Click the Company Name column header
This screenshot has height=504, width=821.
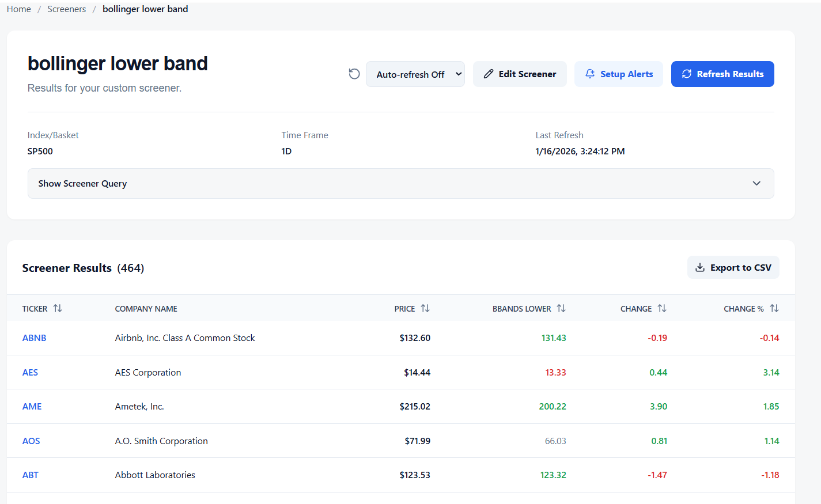pos(146,309)
